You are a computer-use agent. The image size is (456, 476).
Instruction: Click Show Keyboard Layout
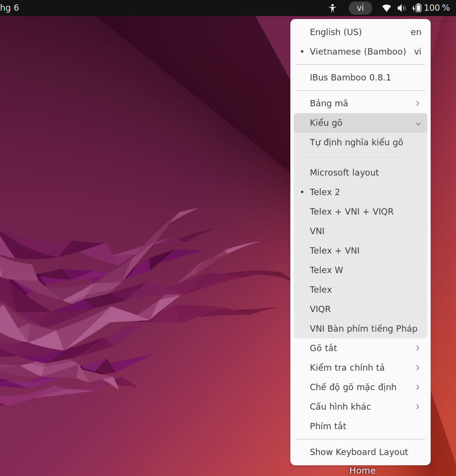coord(361,452)
